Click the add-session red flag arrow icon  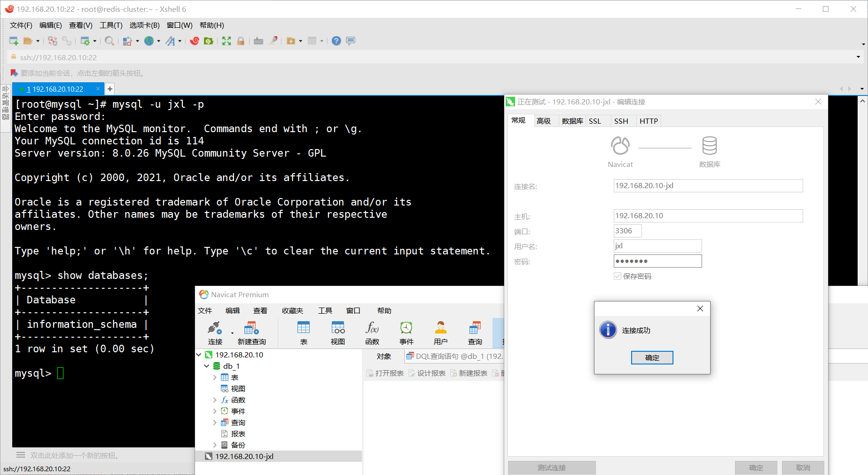pos(14,73)
